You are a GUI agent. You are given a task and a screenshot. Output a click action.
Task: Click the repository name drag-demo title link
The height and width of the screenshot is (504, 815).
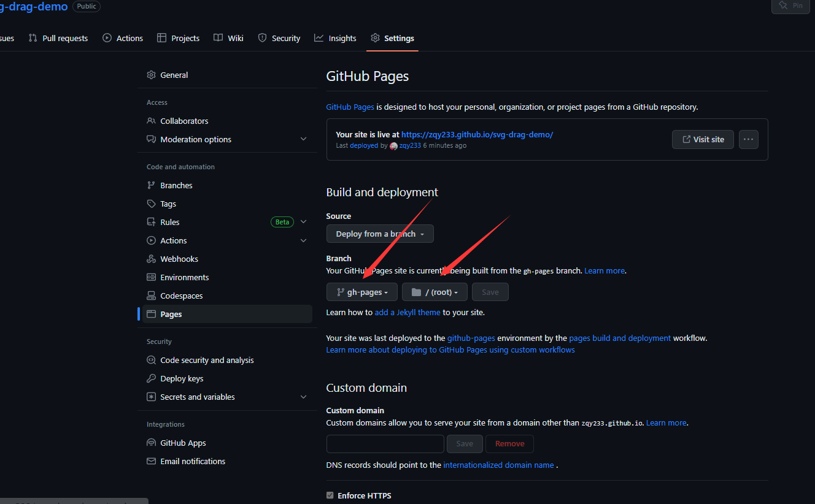coord(34,6)
